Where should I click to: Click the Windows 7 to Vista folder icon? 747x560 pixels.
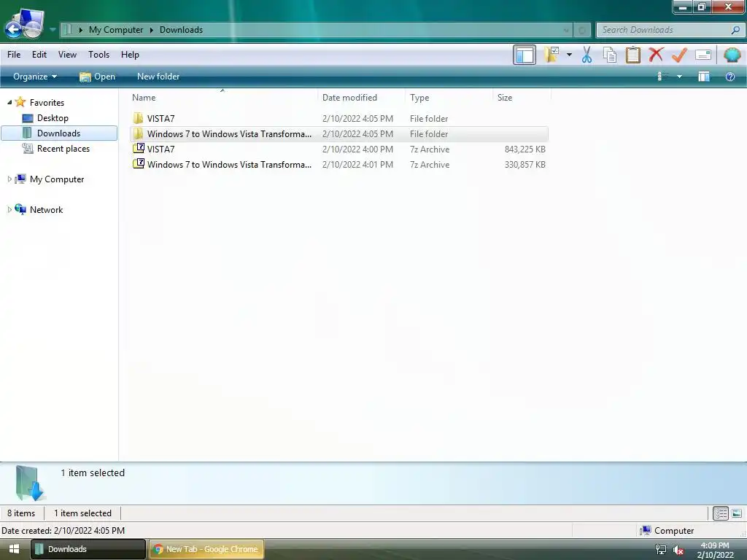click(x=138, y=133)
